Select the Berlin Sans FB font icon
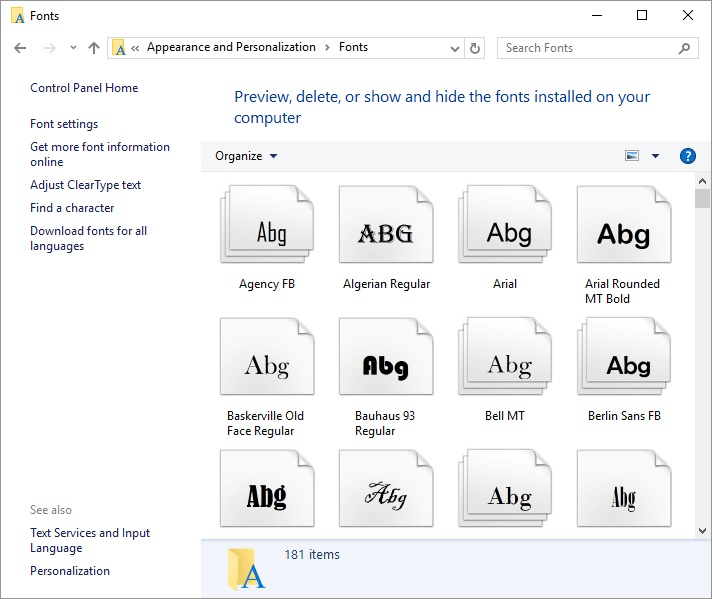712x599 pixels. click(x=624, y=356)
